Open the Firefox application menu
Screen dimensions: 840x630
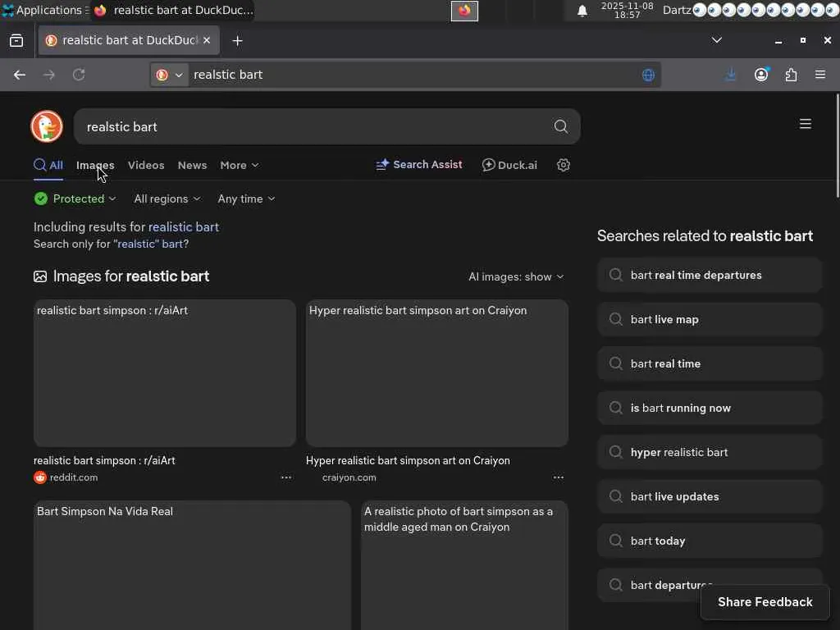click(x=820, y=75)
